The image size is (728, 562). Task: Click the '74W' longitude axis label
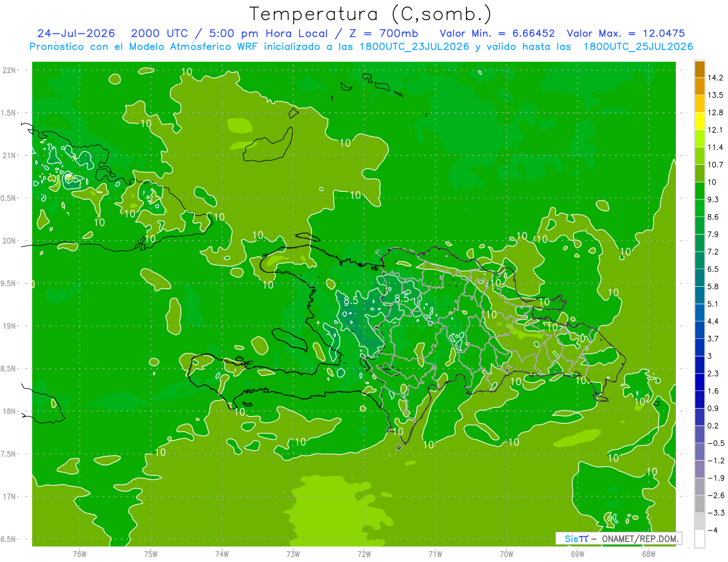(222, 555)
